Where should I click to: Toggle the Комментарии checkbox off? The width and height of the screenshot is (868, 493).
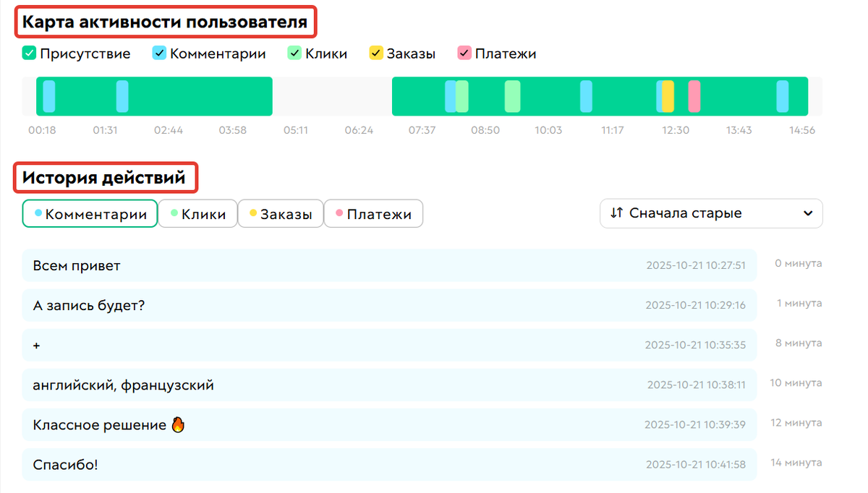[x=159, y=53]
